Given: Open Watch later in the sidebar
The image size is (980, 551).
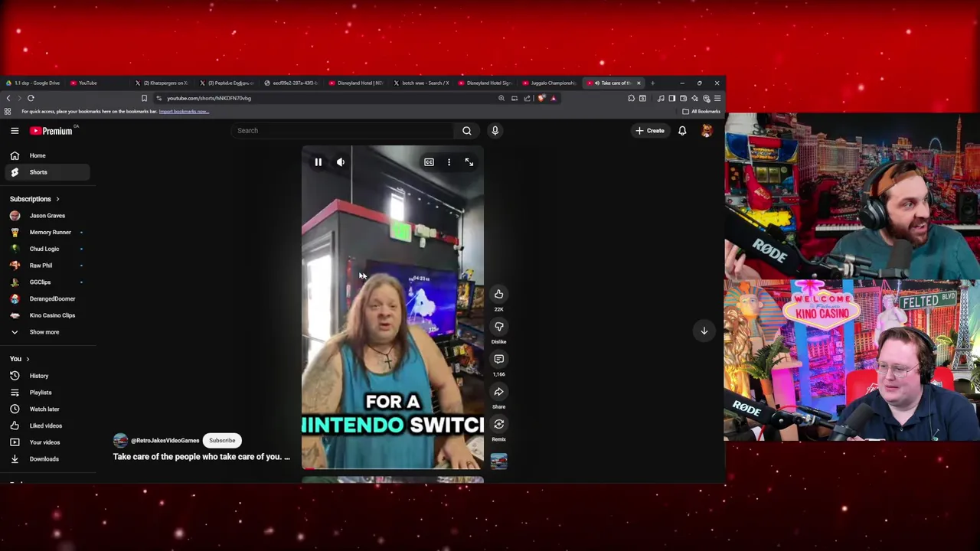Looking at the screenshot, I should point(46,409).
